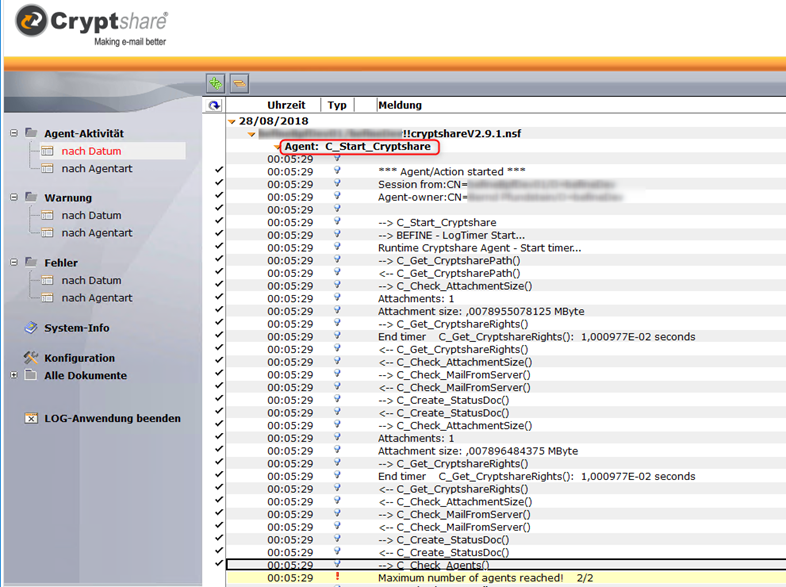This screenshot has height=587, width=786.
Task: Click the green expand-all toolbar icon
Action: pyautogui.click(x=215, y=84)
